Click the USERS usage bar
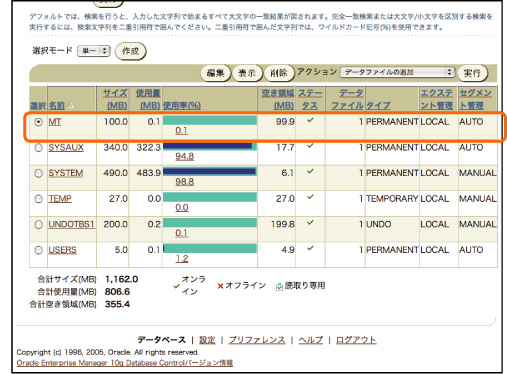The image size is (507, 374). tap(210, 248)
